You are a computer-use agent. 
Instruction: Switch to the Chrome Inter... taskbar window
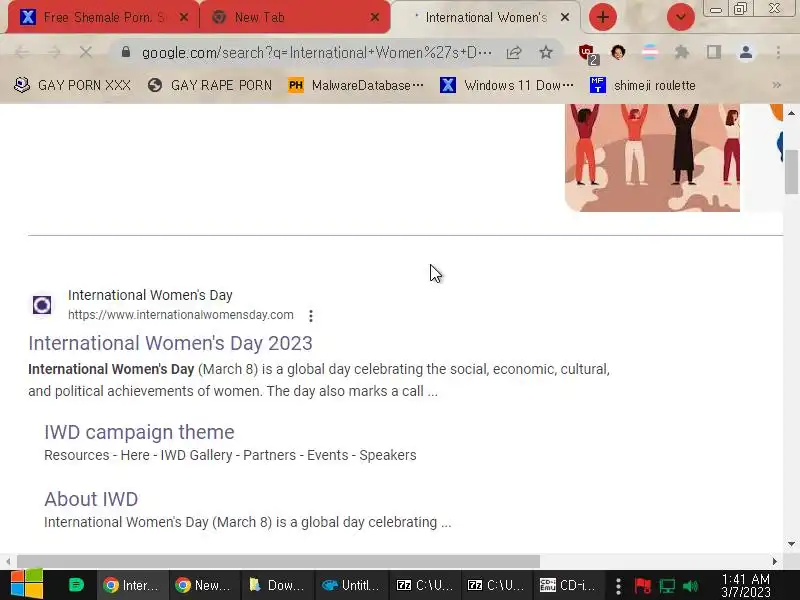point(131,585)
